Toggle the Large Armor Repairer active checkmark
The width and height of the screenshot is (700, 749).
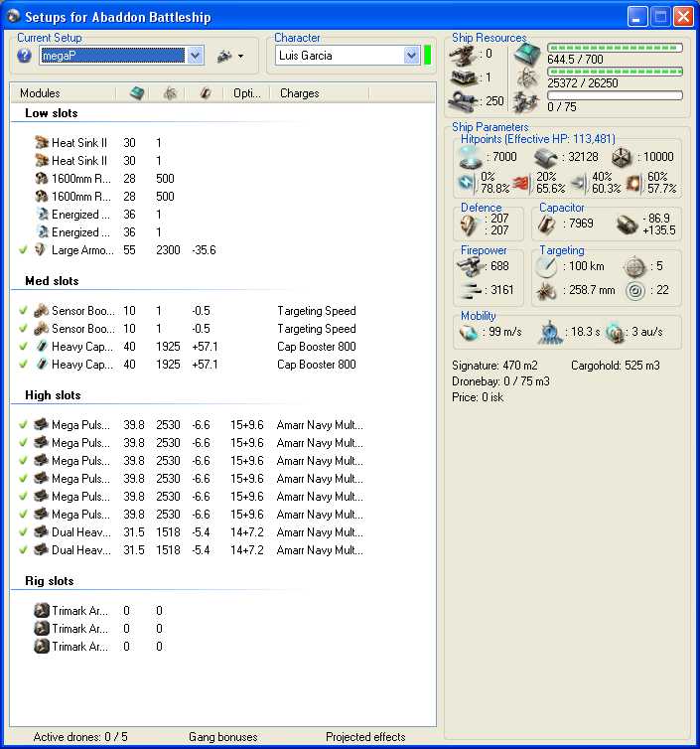pyautogui.click(x=23, y=249)
